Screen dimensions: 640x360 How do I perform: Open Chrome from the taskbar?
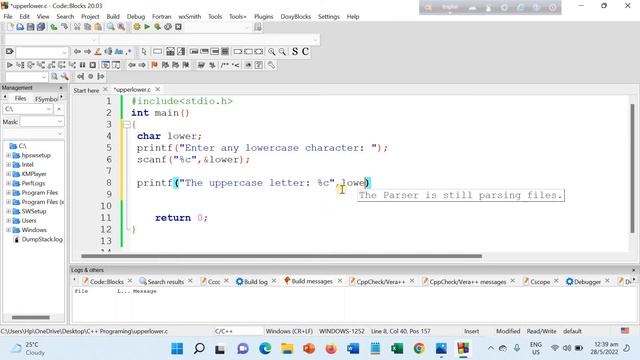click(x=419, y=349)
